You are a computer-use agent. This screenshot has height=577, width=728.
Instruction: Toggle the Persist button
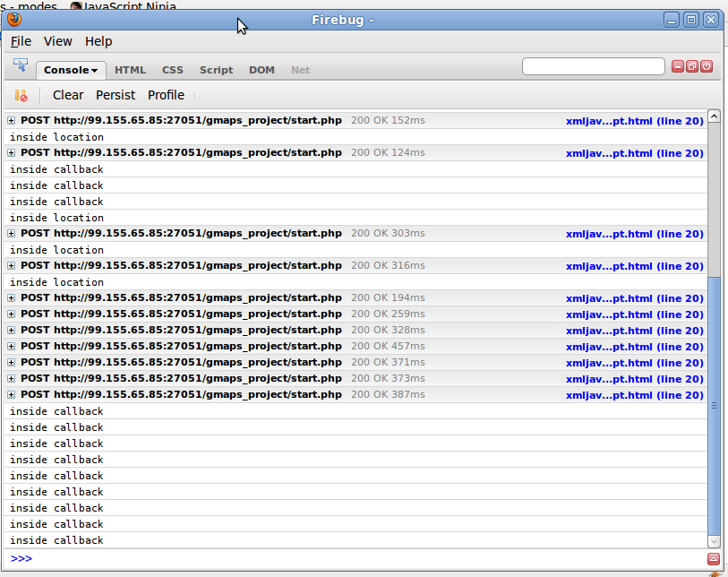(116, 95)
